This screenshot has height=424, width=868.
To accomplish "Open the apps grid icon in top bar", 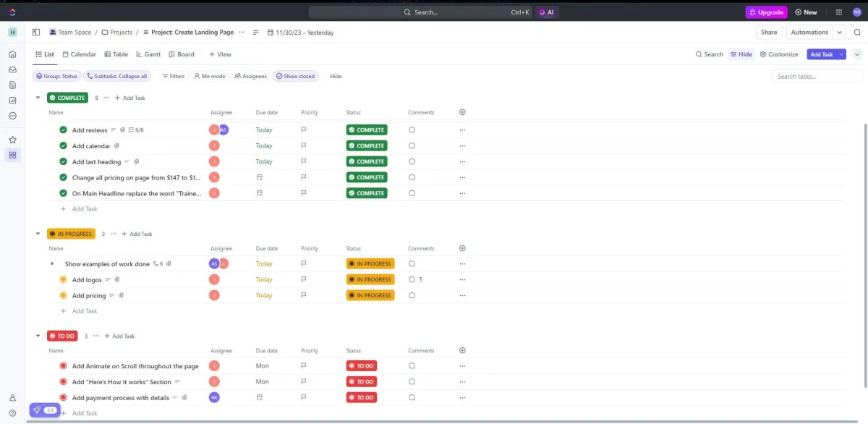I will point(838,12).
